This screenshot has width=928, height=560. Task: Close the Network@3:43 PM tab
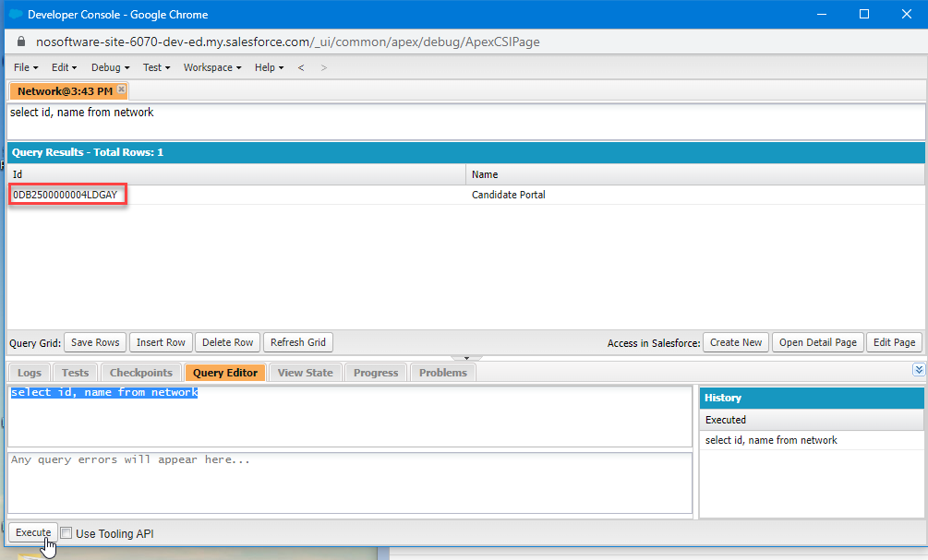click(121, 89)
